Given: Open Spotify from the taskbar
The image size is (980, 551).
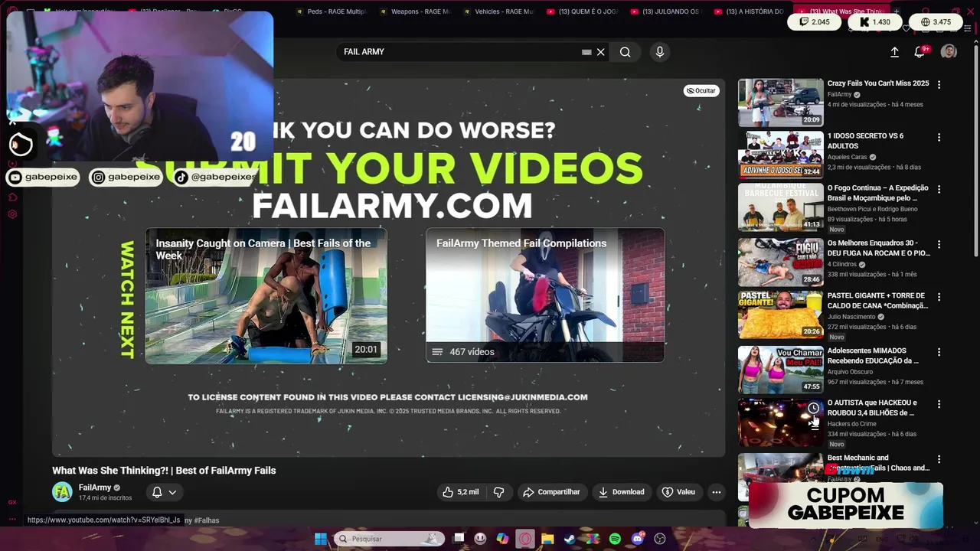Looking at the screenshot, I should (615, 539).
